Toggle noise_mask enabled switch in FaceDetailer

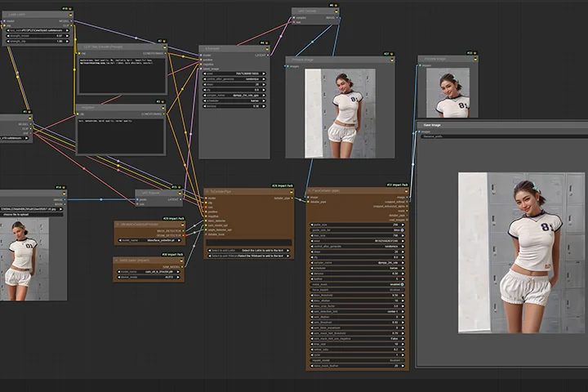(357, 284)
